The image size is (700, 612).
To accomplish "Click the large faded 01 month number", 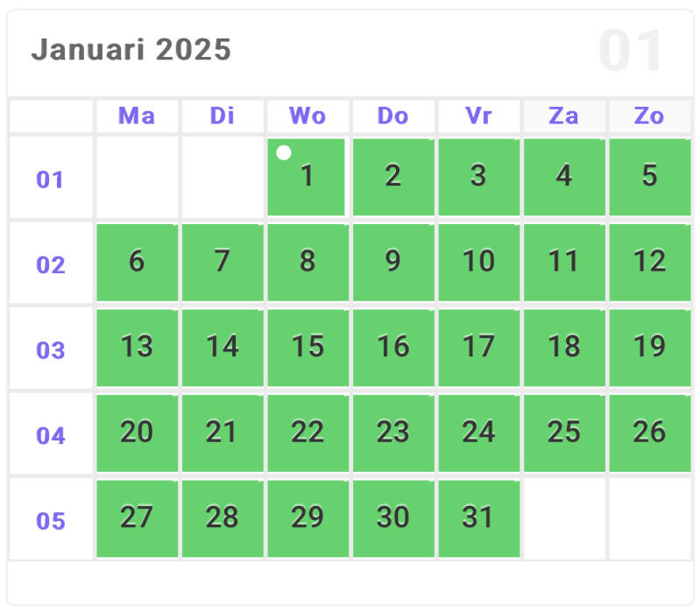I will click(x=631, y=51).
